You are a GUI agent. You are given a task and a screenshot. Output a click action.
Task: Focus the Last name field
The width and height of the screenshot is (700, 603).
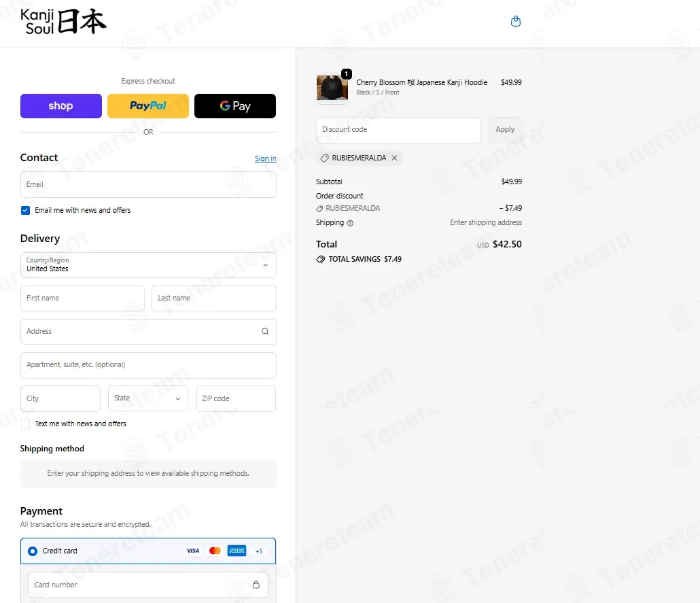click(x=214, y=298)
